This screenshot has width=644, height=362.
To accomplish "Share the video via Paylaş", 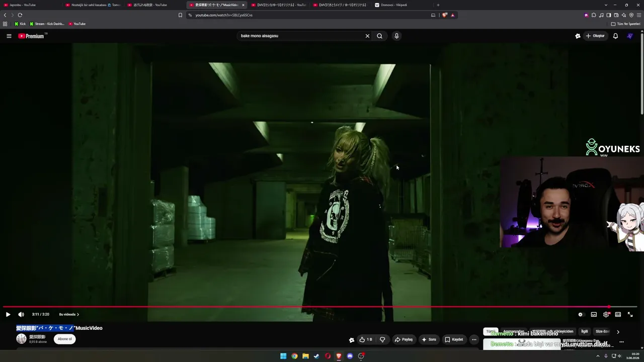I will point(404,339).
